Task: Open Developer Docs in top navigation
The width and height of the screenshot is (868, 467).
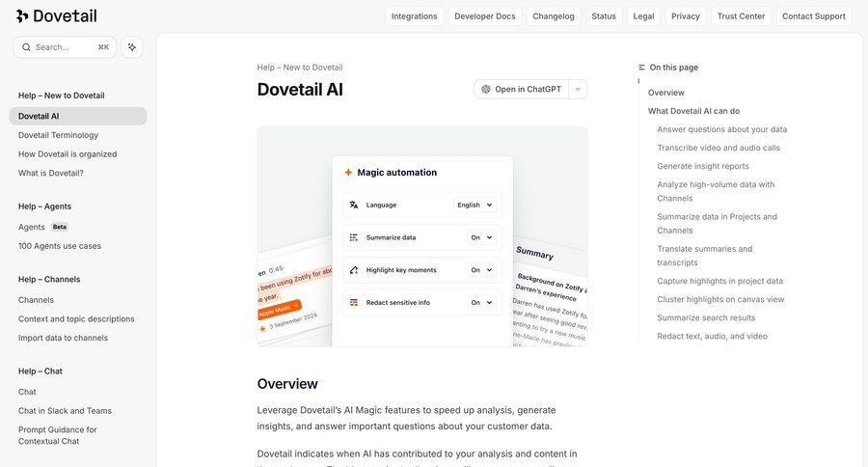Action: tap(486, 16)
